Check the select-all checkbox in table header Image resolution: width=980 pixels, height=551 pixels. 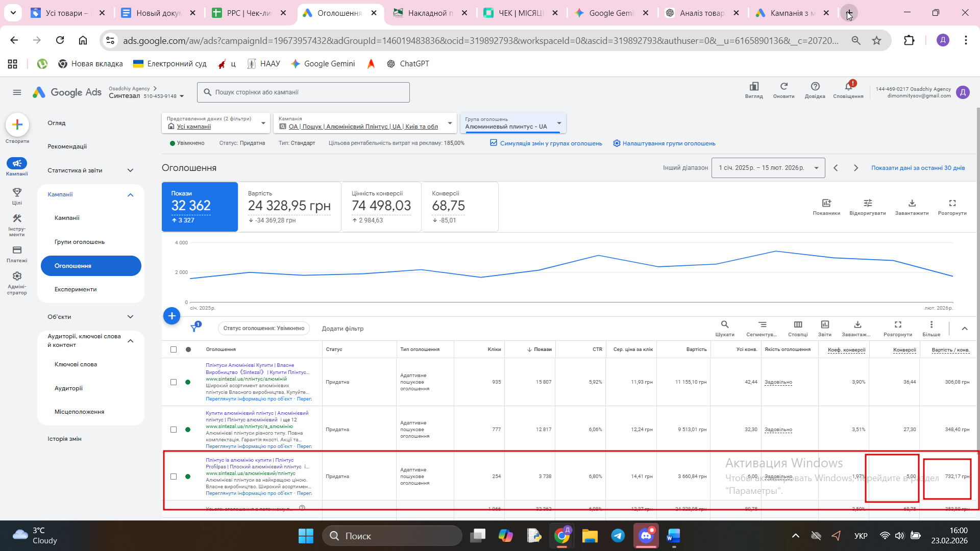(x=174, y=349)
